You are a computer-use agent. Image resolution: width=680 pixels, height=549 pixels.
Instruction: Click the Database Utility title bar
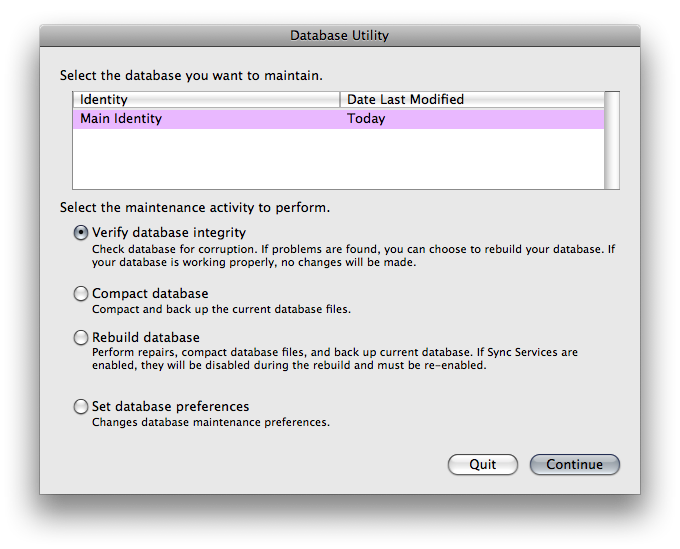pos(340,36)
